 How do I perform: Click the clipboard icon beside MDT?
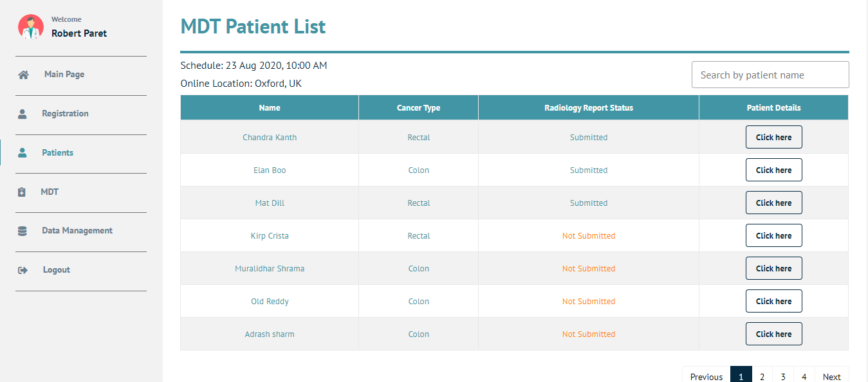point(22,192)
